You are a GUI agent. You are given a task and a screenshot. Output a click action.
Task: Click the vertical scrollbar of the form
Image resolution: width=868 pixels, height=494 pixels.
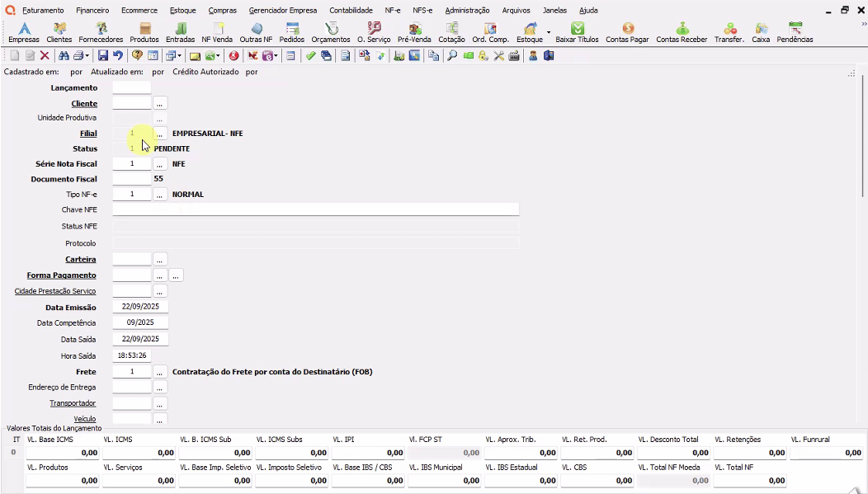(863, 140)
